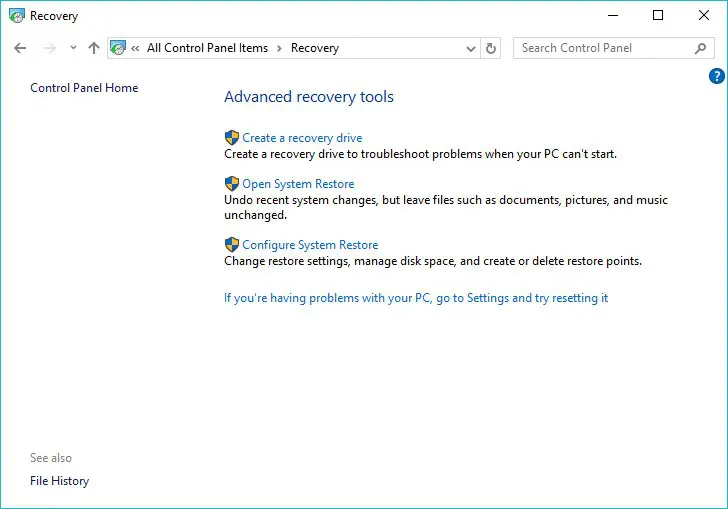
Task: Open the address bar history dropdown
Action: tap(471, 48)
